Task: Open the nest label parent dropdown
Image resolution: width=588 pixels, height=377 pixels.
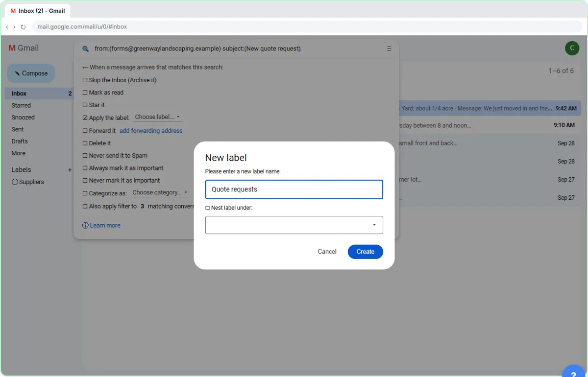Action: pos(294,225)
